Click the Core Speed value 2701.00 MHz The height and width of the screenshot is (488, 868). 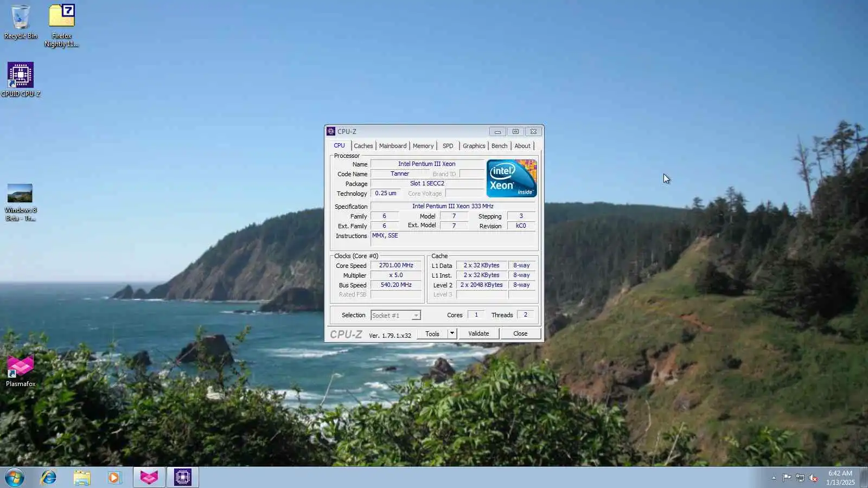tap(396, 266)
